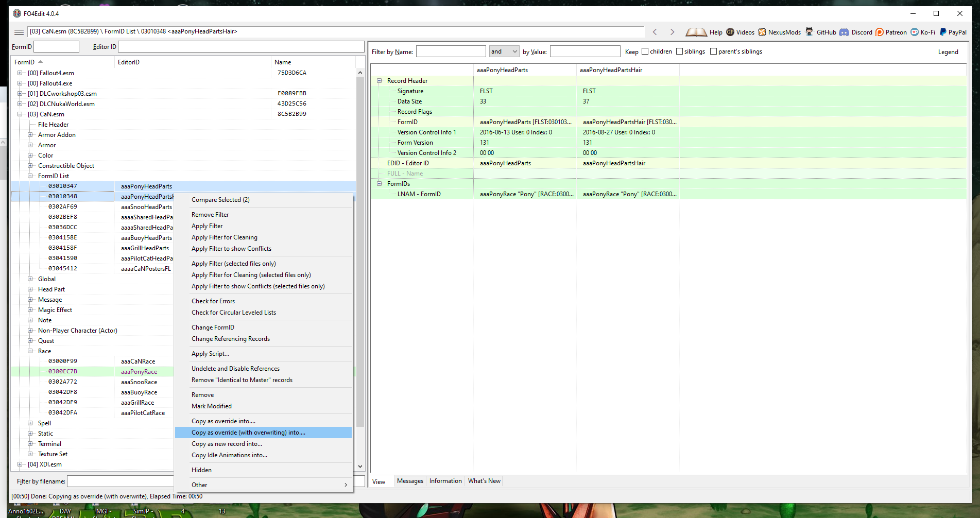The width and height of the screenshot is (980, 518).
Task: Focus the Editor ID search field
Action: point(241,47)
